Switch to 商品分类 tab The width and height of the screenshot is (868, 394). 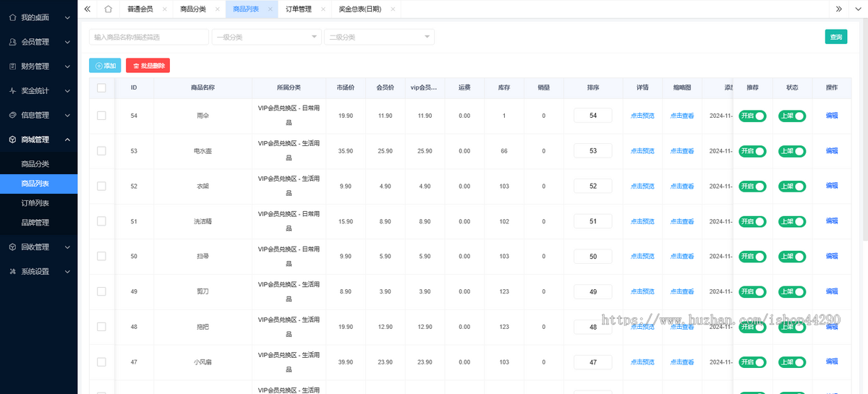click(193, 9)
